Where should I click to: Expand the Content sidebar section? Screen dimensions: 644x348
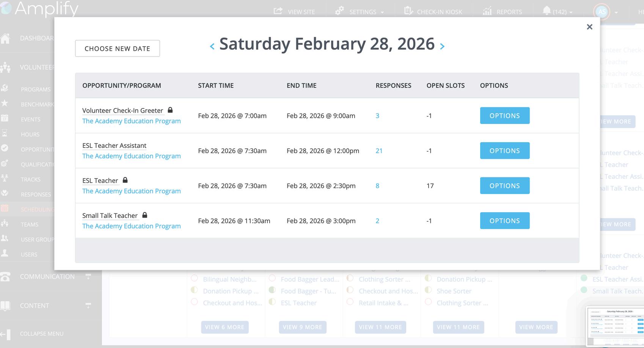[x=88, y=305]
